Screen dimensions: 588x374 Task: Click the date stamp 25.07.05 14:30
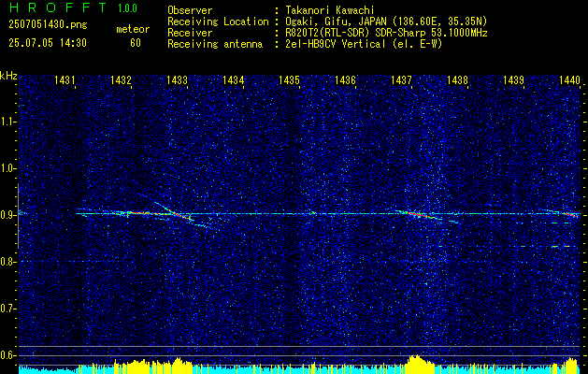48,43
